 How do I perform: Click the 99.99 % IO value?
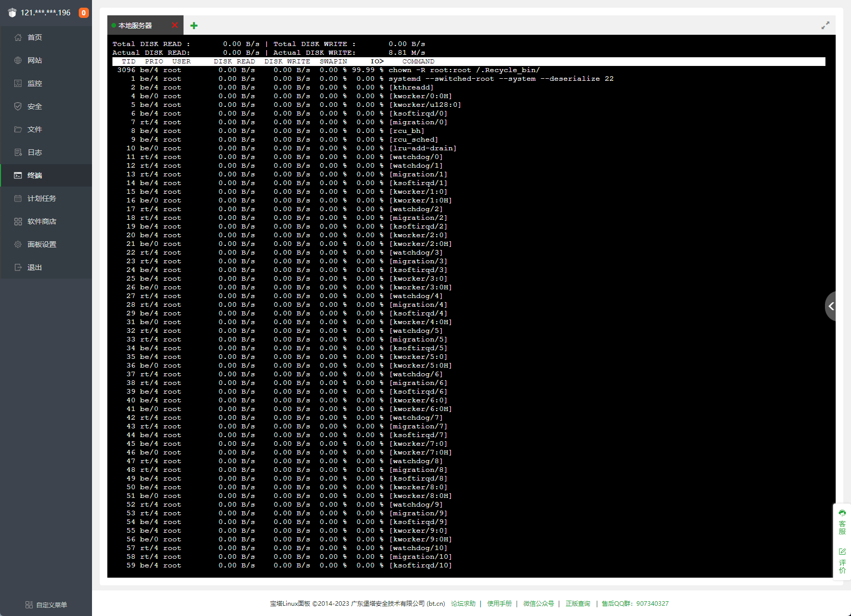(x=367, y=70)
